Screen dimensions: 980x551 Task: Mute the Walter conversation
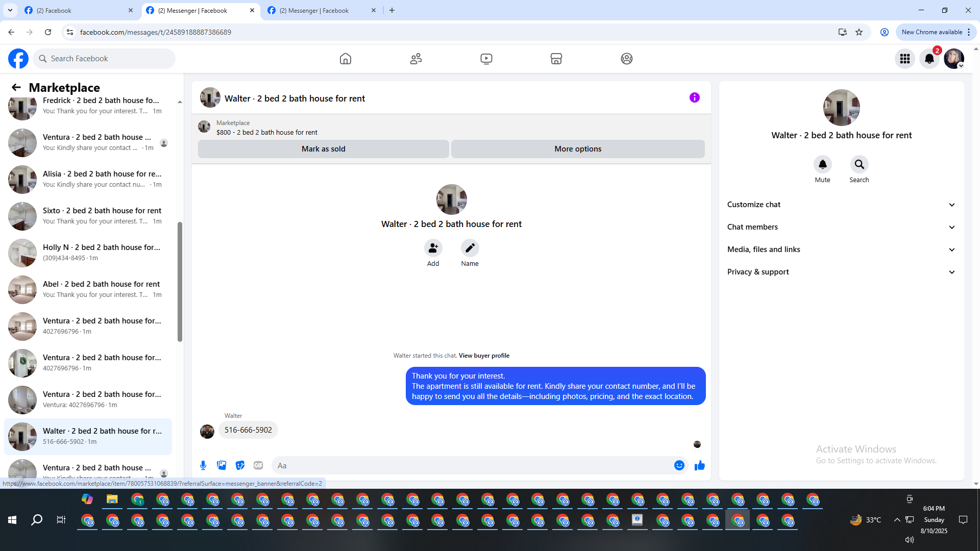[x=822, y=165]
